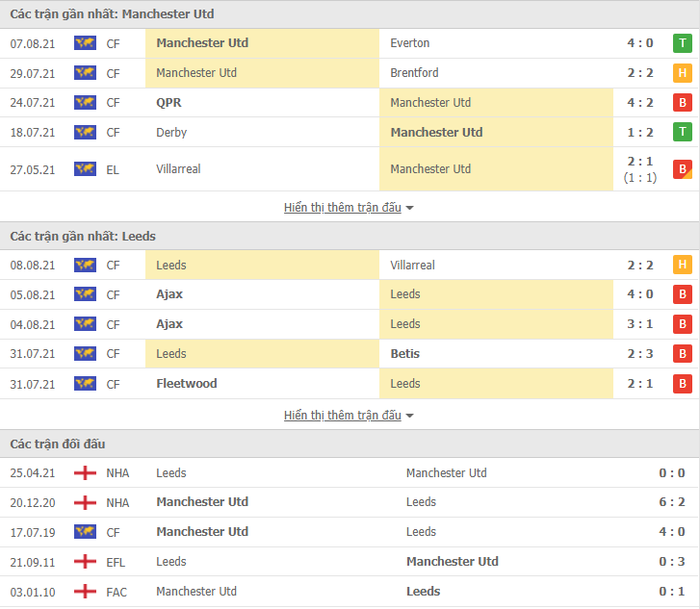Click the world flag icon on the 17.07.19 row

pos(85,532)
